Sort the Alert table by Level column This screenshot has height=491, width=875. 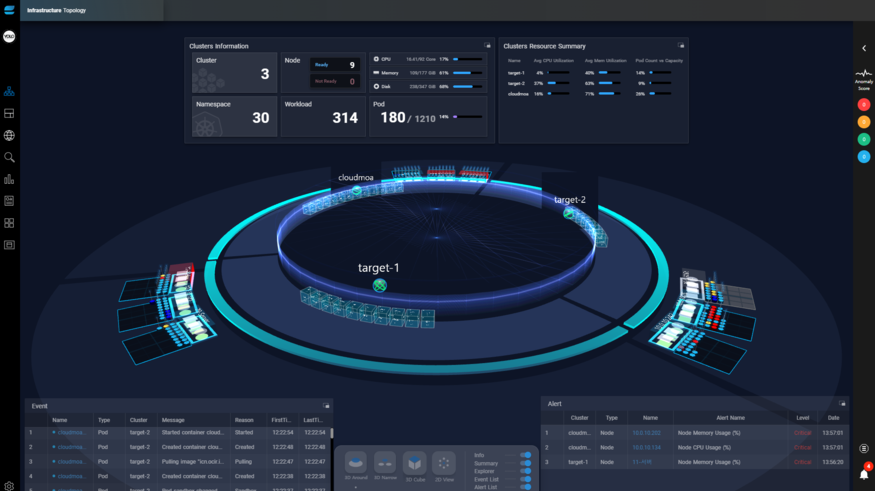click(x=802, y=418)
